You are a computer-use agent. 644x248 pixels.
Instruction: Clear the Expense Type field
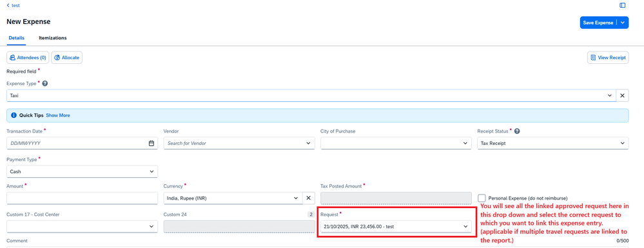[622, 96]
